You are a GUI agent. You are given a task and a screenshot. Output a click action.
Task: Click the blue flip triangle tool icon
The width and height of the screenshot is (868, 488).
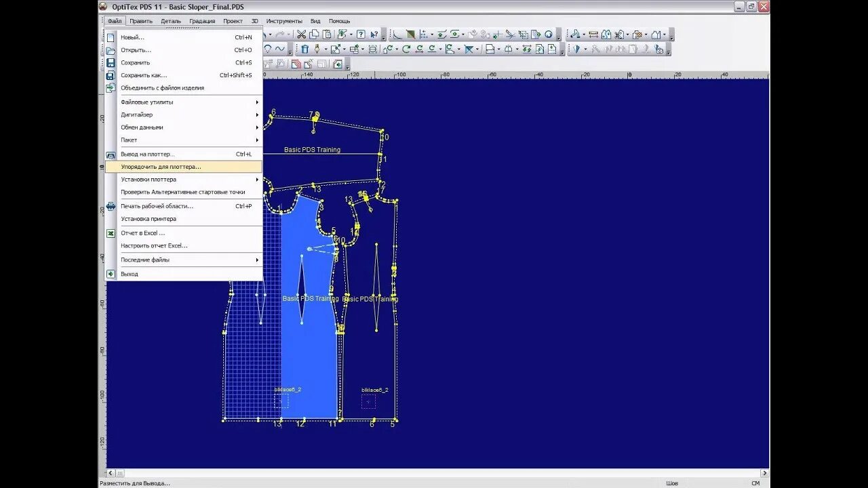(469, 49)
